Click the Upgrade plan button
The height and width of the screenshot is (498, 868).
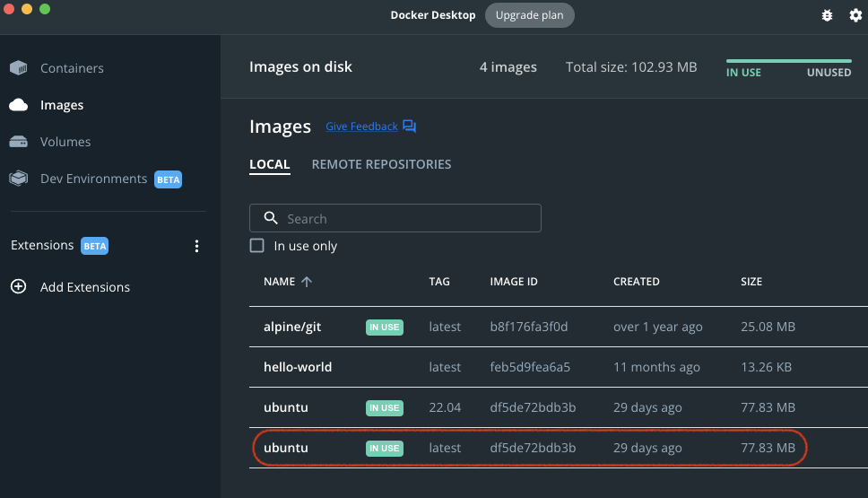[529, 15]
